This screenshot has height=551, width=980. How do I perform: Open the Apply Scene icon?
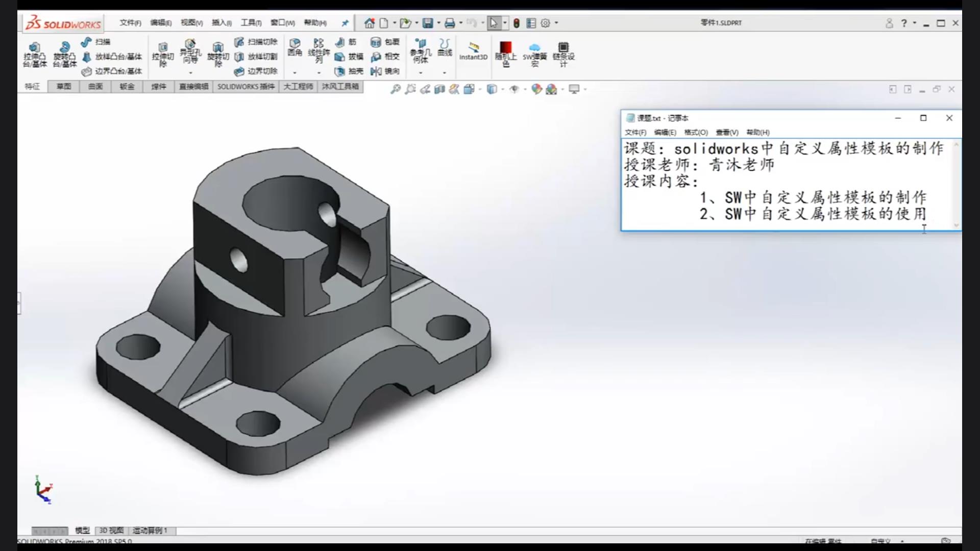pyautogui.click(x=551, y=89)
